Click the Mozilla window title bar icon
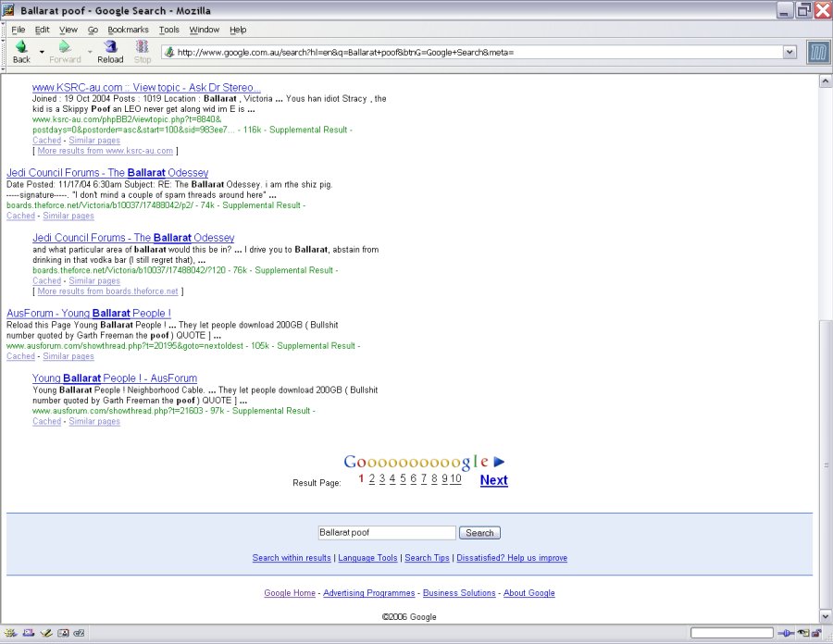The width and height of the screenshot is (833, 644). (8, 9)
